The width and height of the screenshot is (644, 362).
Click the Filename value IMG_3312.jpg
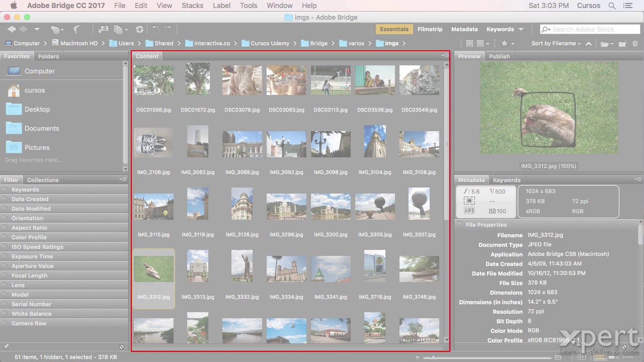545,235
